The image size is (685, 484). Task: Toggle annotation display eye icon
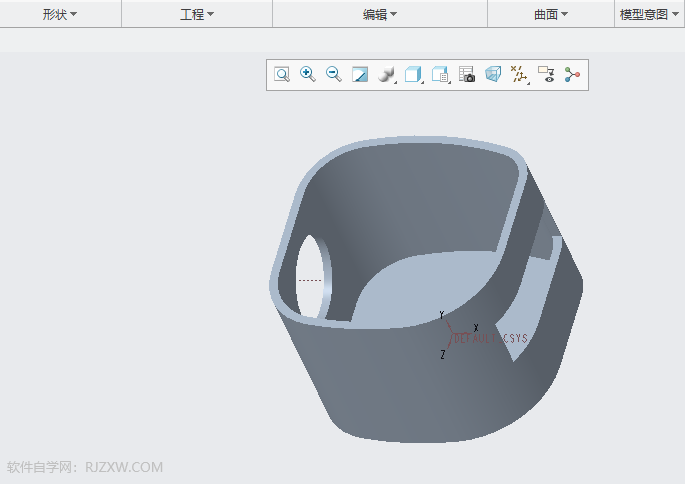click(546, 75)
